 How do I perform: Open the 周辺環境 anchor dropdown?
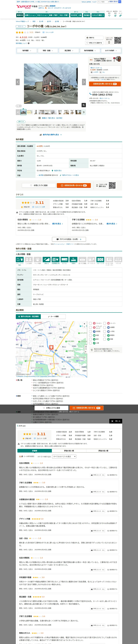(x=69, y=50)
